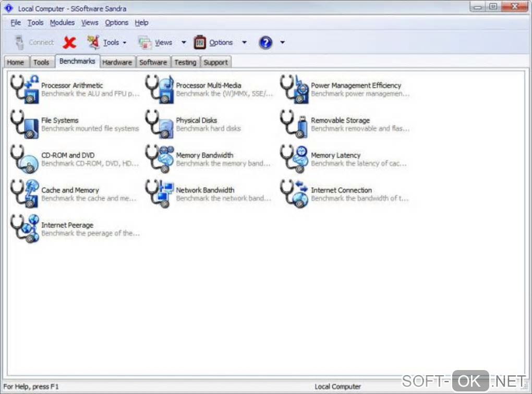This screenshot has width=532, height=394.
Task: Click the 'Internet Peerage' label text
Action: (x=67, y=225)
